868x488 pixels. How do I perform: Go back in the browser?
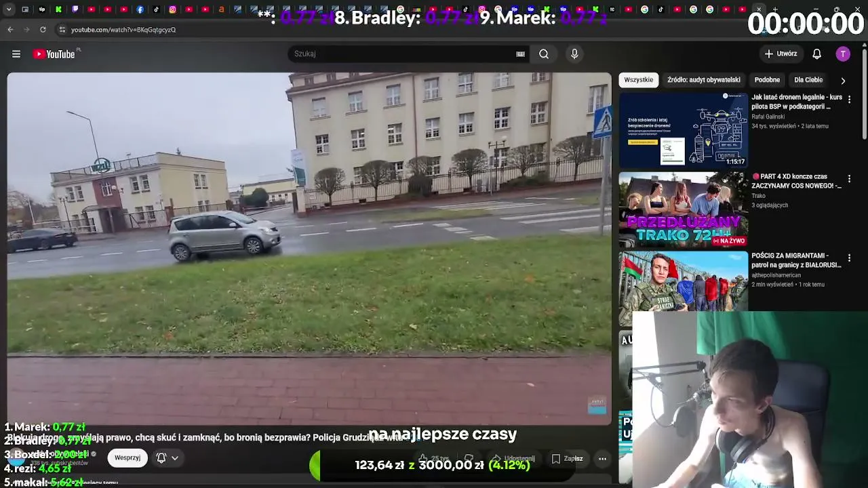click(x=10, y=30)
